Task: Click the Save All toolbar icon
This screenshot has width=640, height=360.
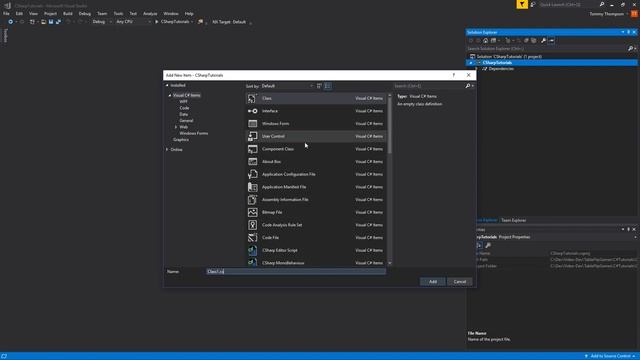Action: (58, 22)
